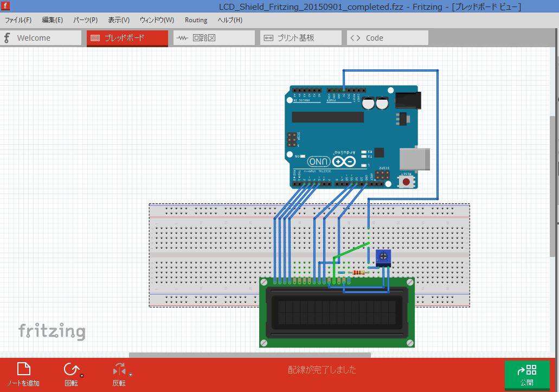Click the Flip (反転) icon
Image resolution: width=559 pixels, height=392 pixels.
tap(119, 370)
